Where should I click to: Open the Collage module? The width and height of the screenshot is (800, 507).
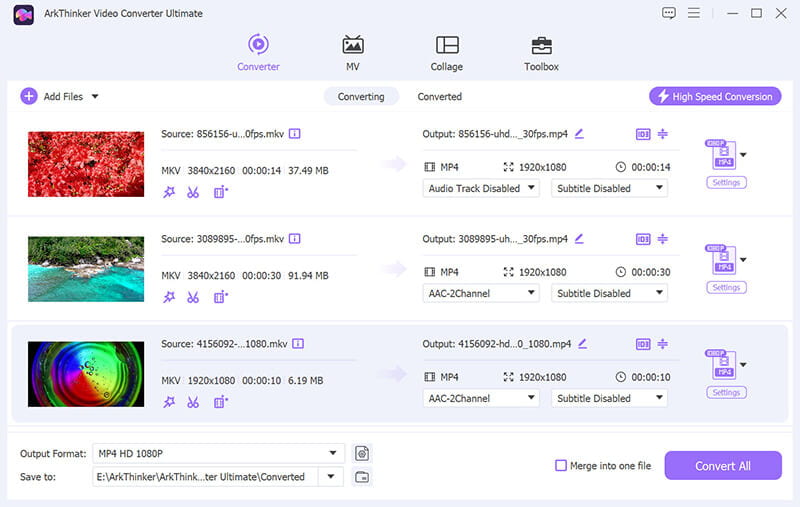click(446, 53)
